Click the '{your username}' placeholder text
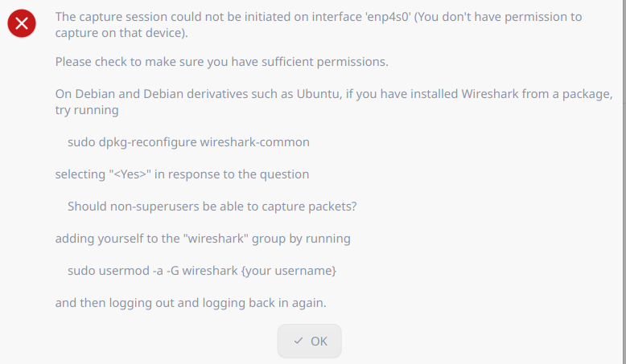 (288, 270)
